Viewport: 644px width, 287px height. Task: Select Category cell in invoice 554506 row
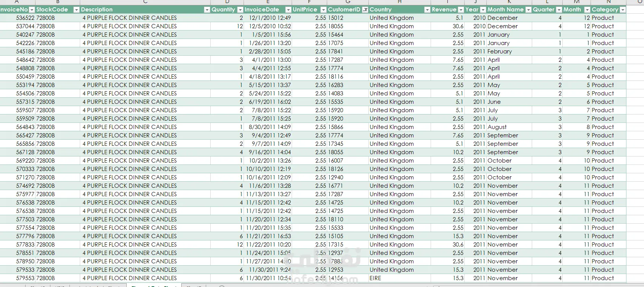coord(608,94)
